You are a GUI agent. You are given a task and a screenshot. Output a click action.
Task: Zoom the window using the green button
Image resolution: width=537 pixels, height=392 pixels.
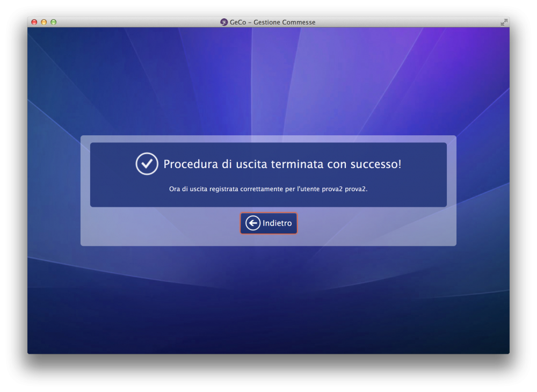(53, 22)
